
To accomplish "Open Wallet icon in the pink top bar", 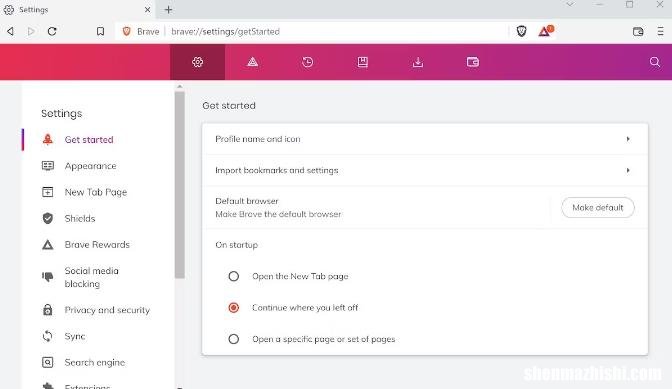I will point(473,62).
